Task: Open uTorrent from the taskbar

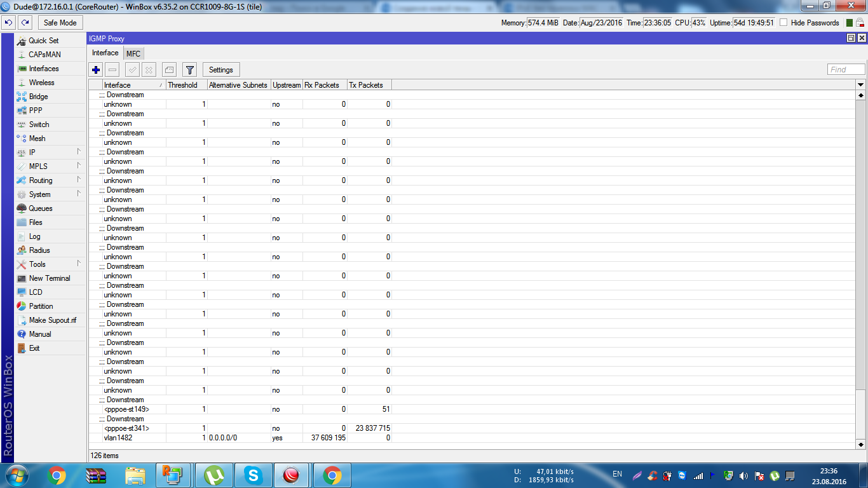Action: (214, 475)
